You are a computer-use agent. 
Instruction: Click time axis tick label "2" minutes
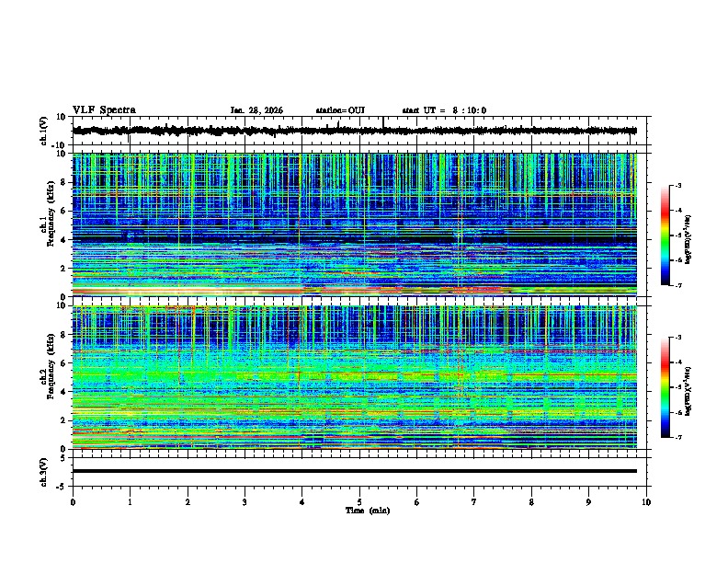pyautogui.click(x=188, y=502)
